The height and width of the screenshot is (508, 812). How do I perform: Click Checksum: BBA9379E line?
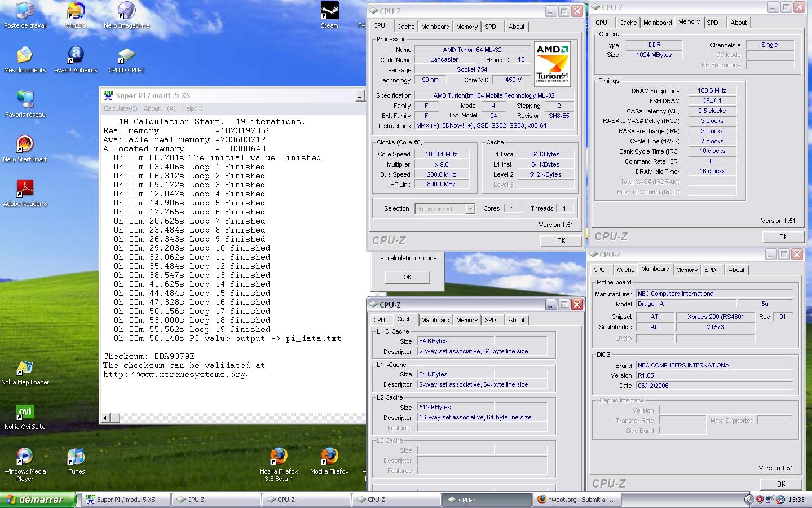click(x=149, y=356)
